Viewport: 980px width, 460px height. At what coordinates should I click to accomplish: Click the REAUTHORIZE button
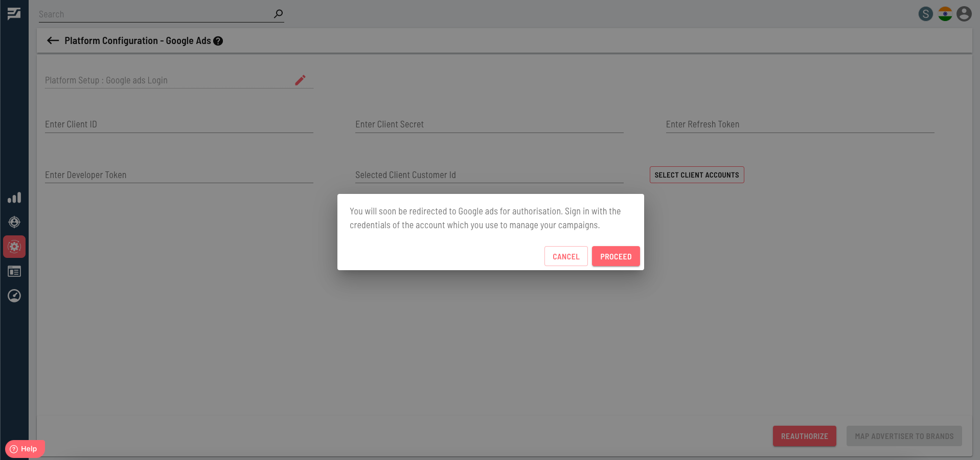tap(805, 436)
